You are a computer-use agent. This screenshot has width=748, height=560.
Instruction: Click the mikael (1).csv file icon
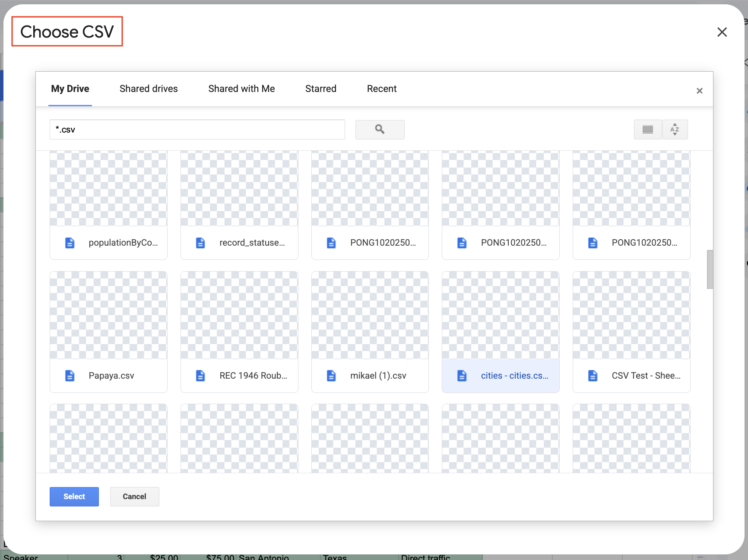click(331, 376)
